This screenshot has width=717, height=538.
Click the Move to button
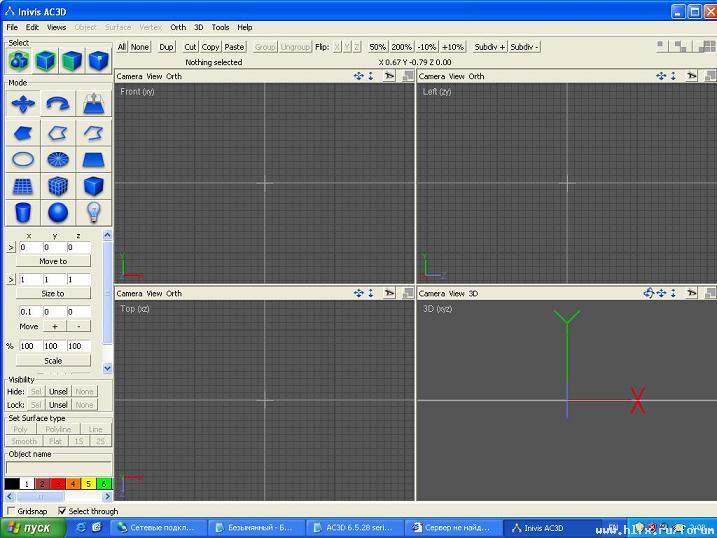(x=53, y=261)
